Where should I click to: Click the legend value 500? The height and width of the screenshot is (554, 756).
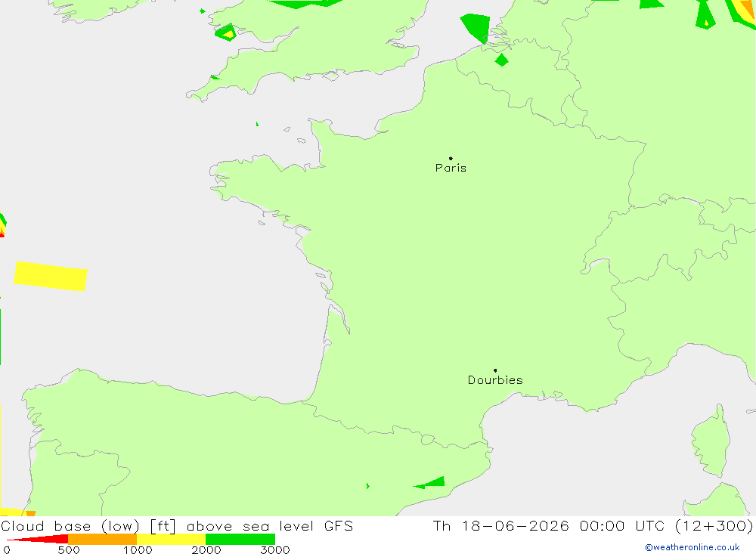pyautogui.click(x=69, y=549)
